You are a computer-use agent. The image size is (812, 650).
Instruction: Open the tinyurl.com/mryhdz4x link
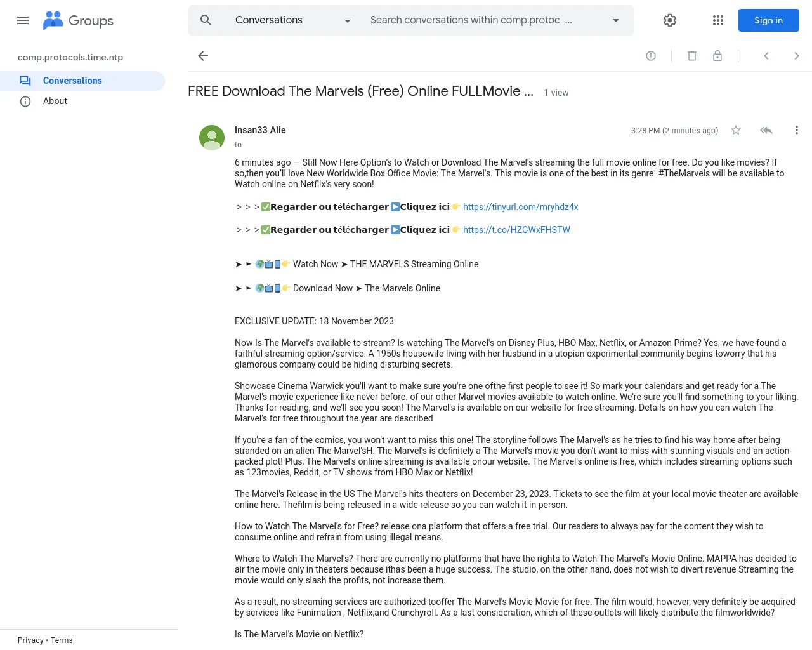(x=520, y=207)
